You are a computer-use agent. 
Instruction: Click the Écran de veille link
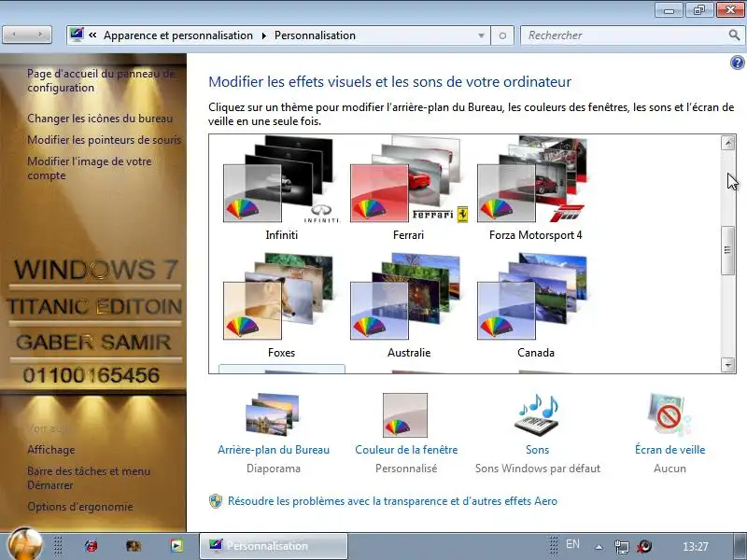pos(669,450)
